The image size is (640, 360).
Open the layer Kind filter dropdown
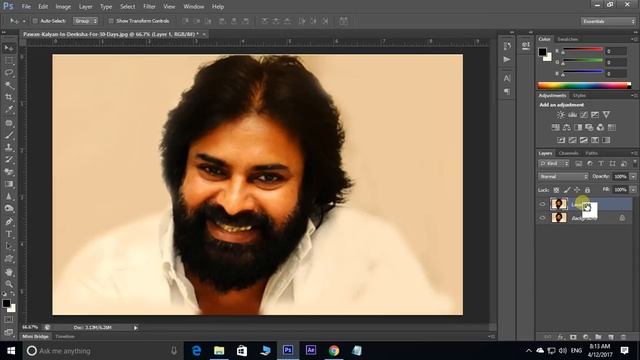[x=554, y=164]
